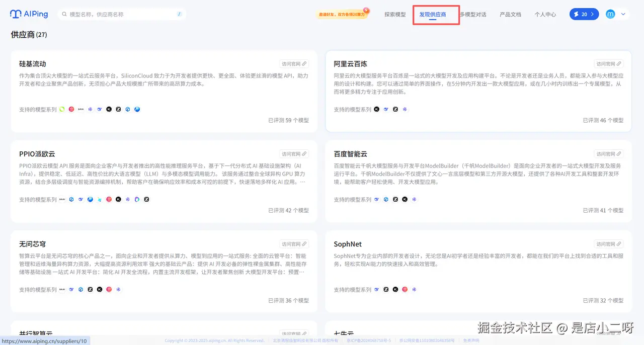Open the SophNet supplier card title
This screenshot has width=644, height=345.
click(x=348, y=244)
